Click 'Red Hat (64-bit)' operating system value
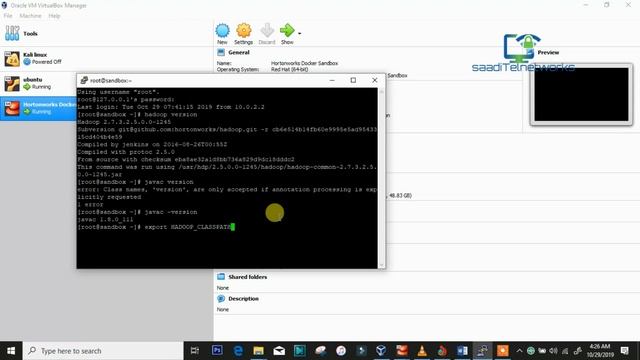Screen dimensions: 640x360 pos(289,69)
